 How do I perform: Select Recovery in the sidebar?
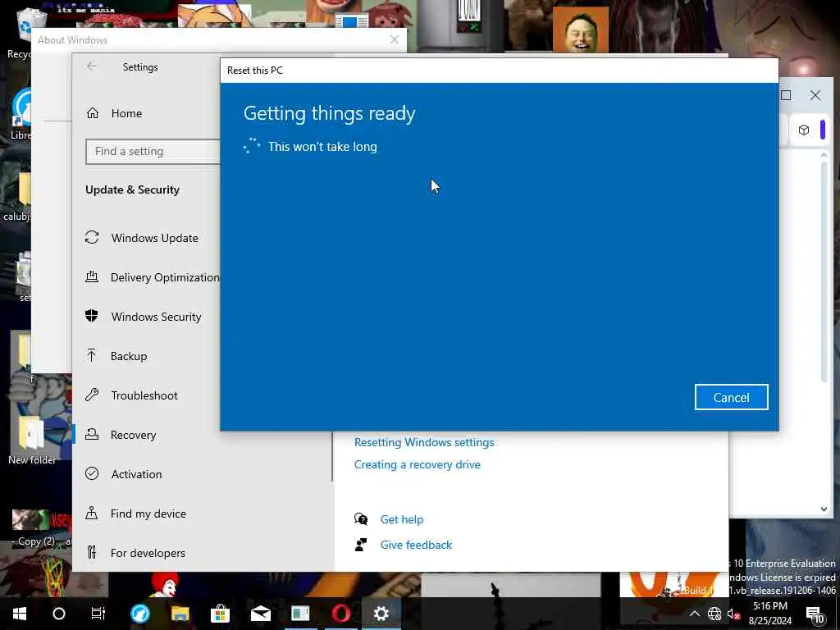tap(134, 435)
